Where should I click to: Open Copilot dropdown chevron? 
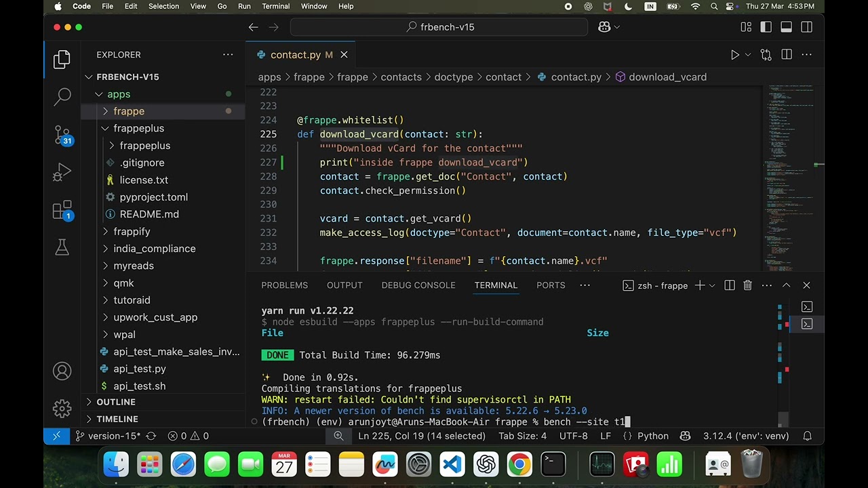616,27
